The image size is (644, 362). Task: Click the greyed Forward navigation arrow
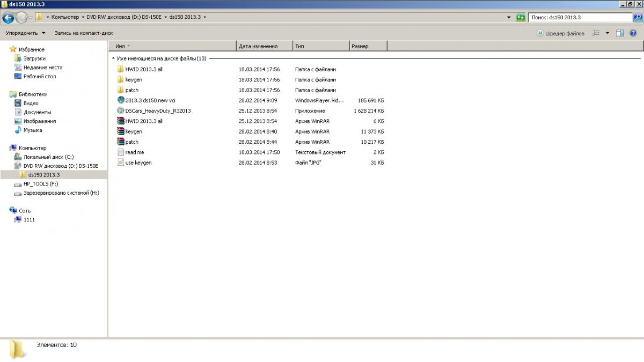click(x=21, y=18)
